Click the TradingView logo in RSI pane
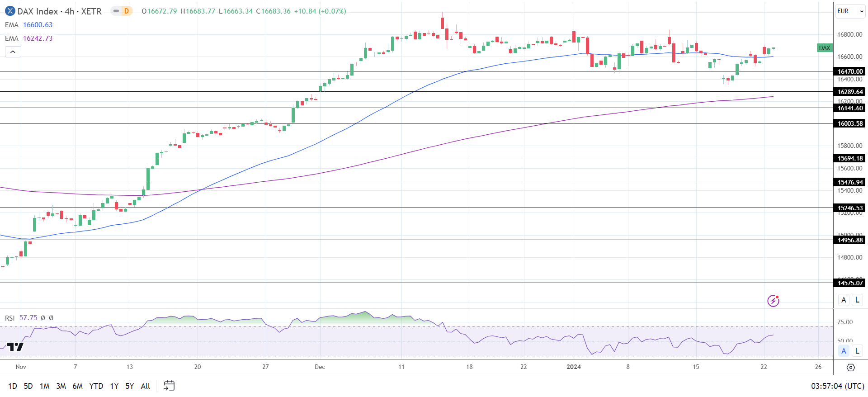 point(15,347)
